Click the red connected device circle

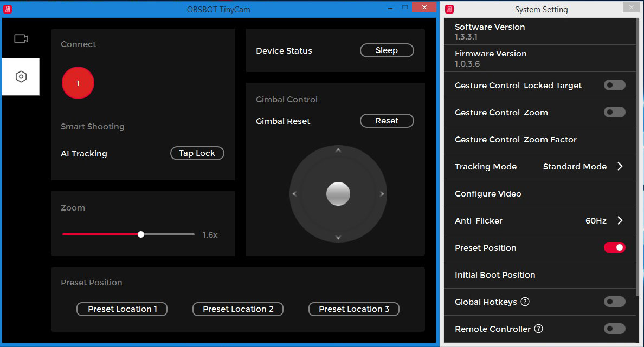[78, 83]
